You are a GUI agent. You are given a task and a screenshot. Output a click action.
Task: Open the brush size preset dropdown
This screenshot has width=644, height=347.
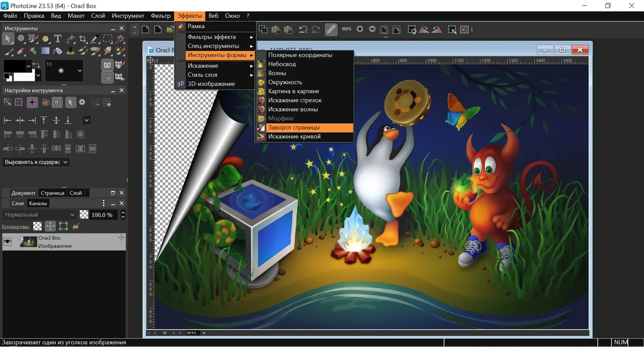click(79, 71)
